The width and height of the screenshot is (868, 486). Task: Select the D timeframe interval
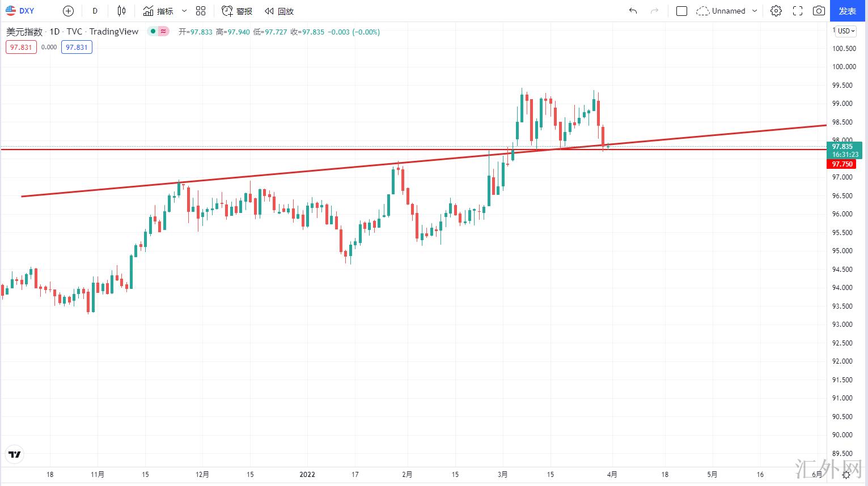(95, 11)
